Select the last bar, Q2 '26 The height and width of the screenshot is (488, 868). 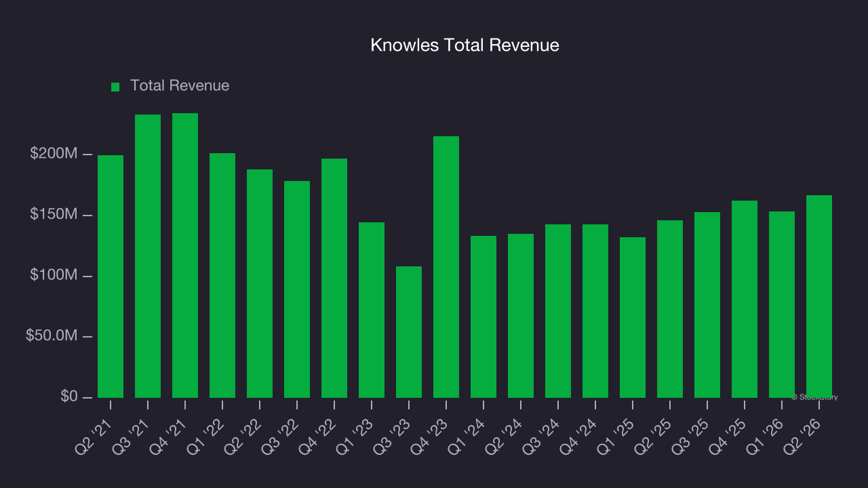(x=819, y=296)
